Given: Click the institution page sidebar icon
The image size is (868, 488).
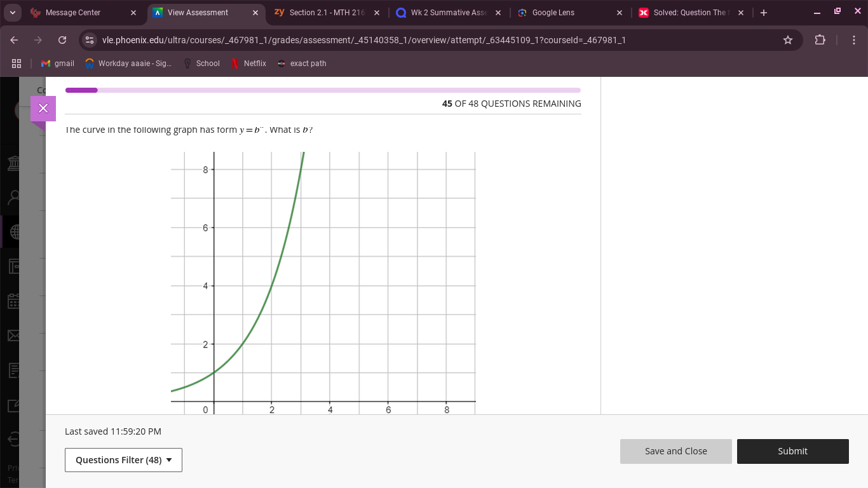Looking at the screenshot, I should coord(13,164).
